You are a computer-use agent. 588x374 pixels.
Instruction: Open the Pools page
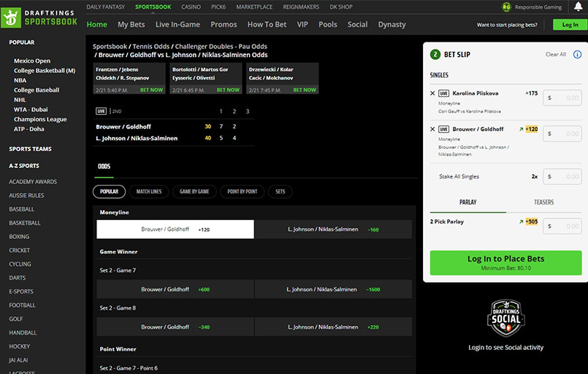328,24
